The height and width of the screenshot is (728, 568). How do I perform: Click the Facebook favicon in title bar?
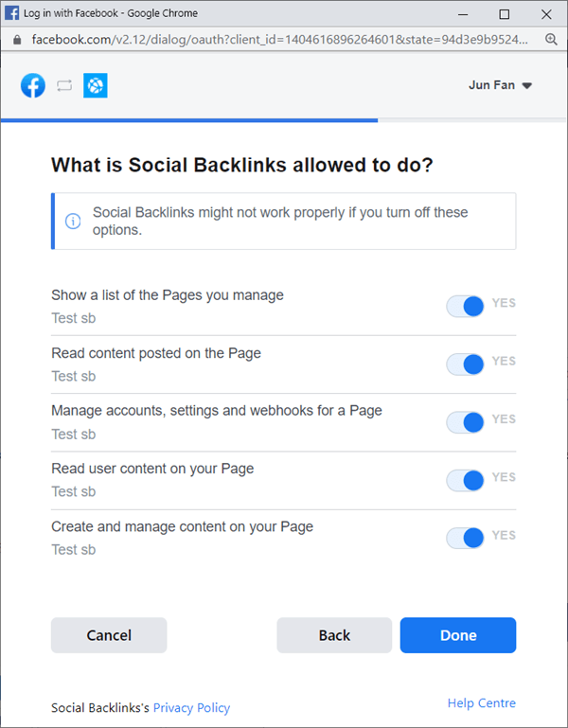coord(12,13)
